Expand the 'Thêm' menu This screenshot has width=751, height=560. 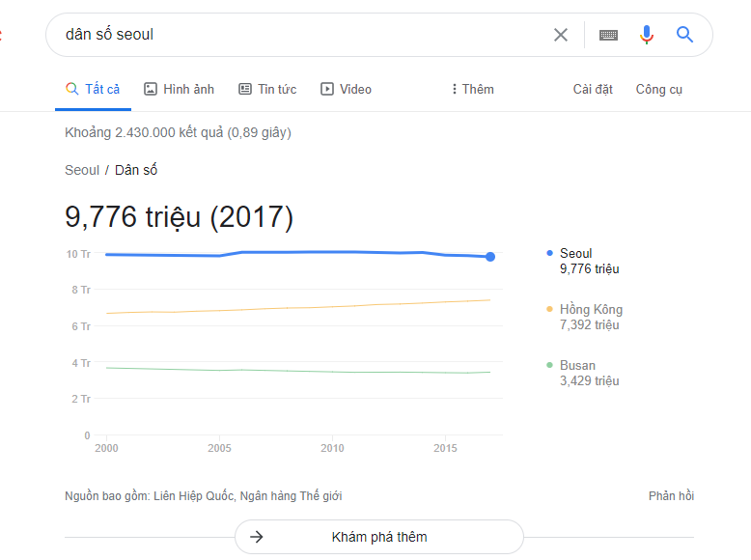(x=473, y=89)
